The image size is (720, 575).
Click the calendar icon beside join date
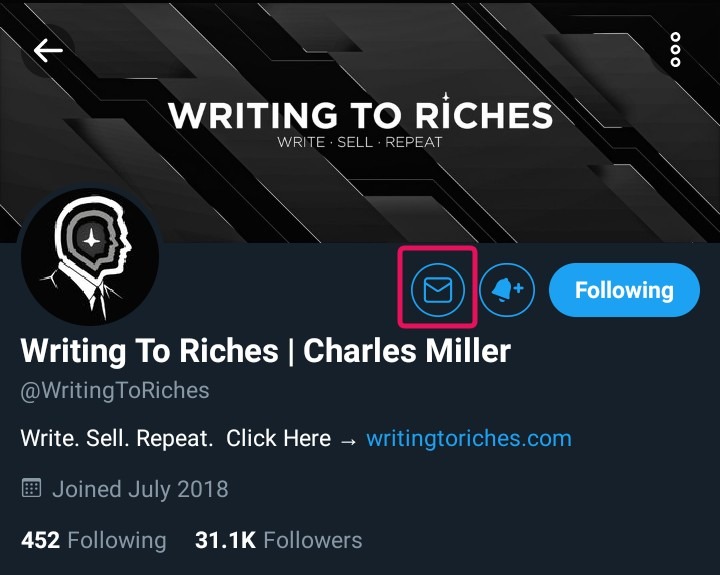[x=32, y=489]
